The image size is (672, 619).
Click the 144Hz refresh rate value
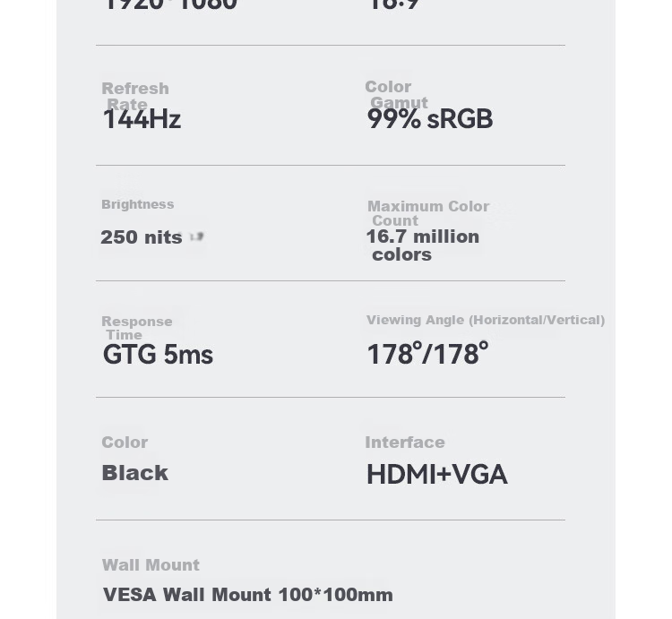[142, 119]
